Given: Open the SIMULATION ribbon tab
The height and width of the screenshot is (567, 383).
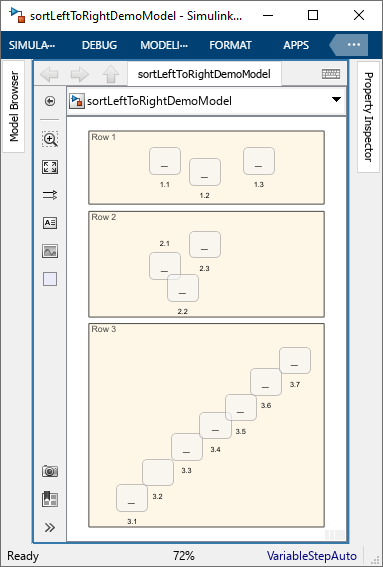Looking at the screenshot, I should 32,45.
